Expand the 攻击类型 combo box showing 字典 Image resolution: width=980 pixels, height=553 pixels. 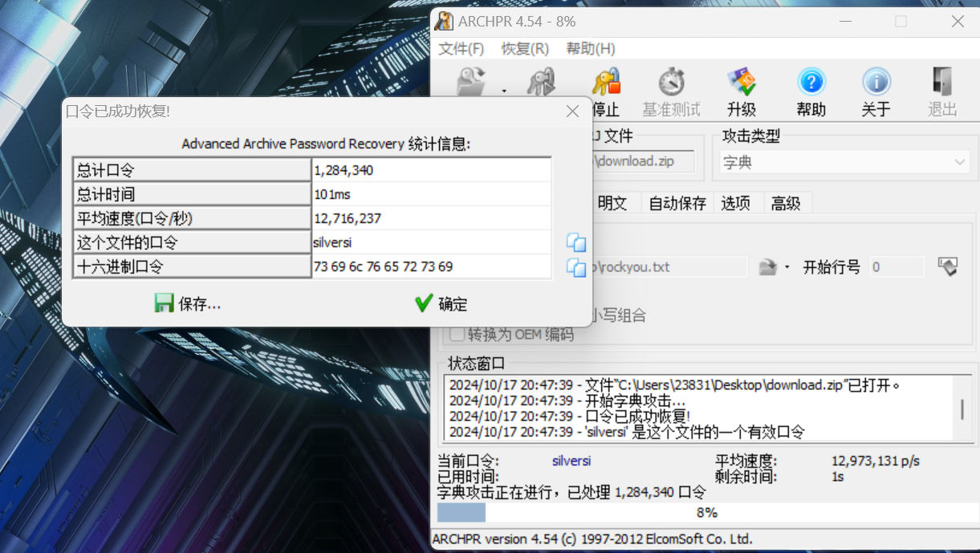click(x=844, y=162)
